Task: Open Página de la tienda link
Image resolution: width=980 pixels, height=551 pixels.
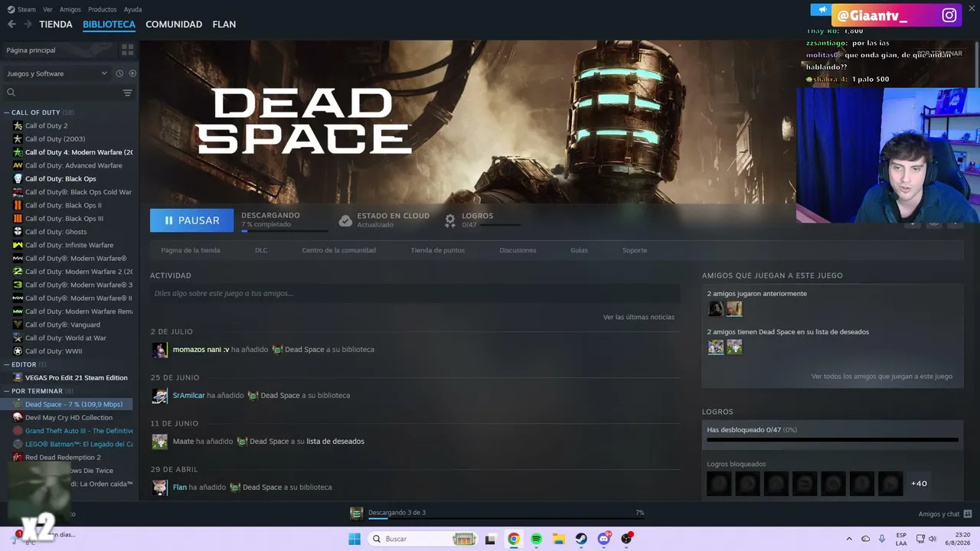Action: (191, 250)
